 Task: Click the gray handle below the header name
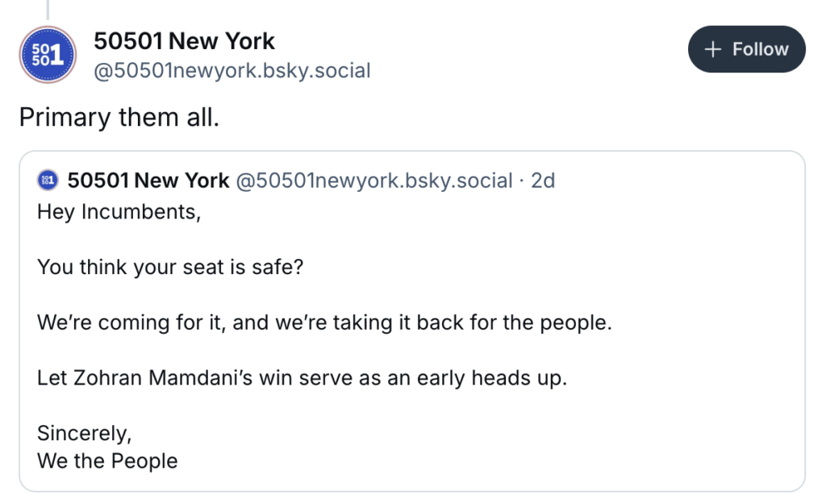pos(232,71)
